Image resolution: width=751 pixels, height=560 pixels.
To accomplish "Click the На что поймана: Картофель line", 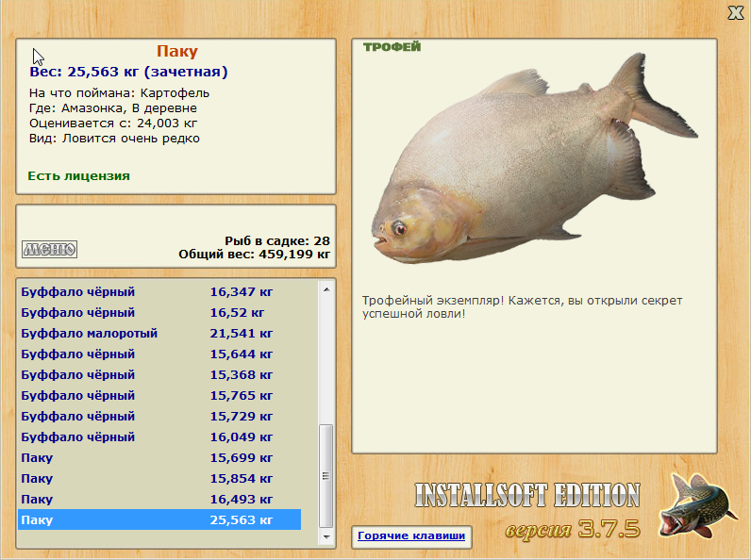I will [x=119, y=92].
